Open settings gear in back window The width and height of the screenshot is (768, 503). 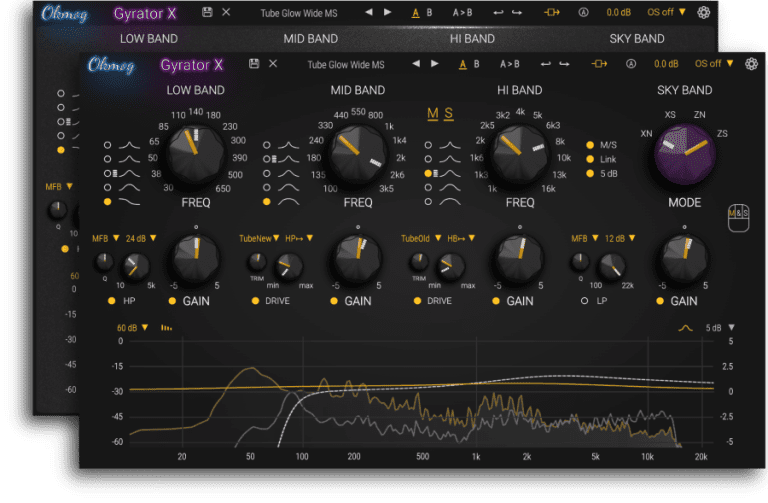point(704,12)
